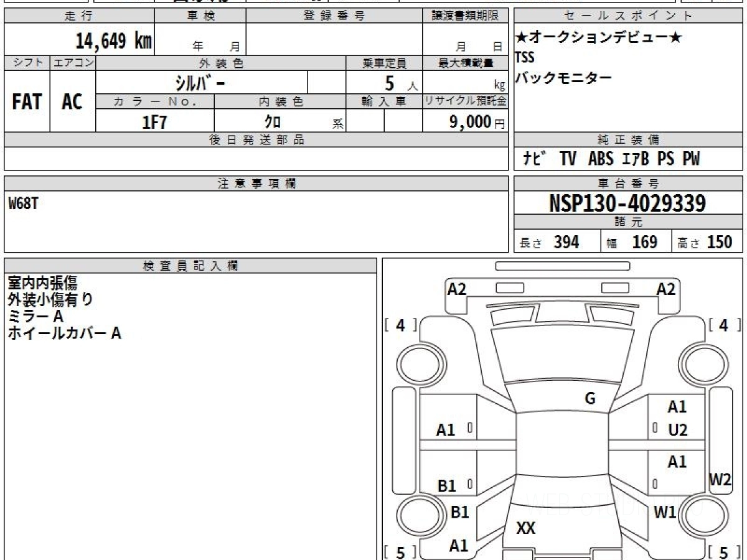The height and width of the screenshot is (560, 747).
Task: Select the シフト header cell
Action: click(27, 63)
